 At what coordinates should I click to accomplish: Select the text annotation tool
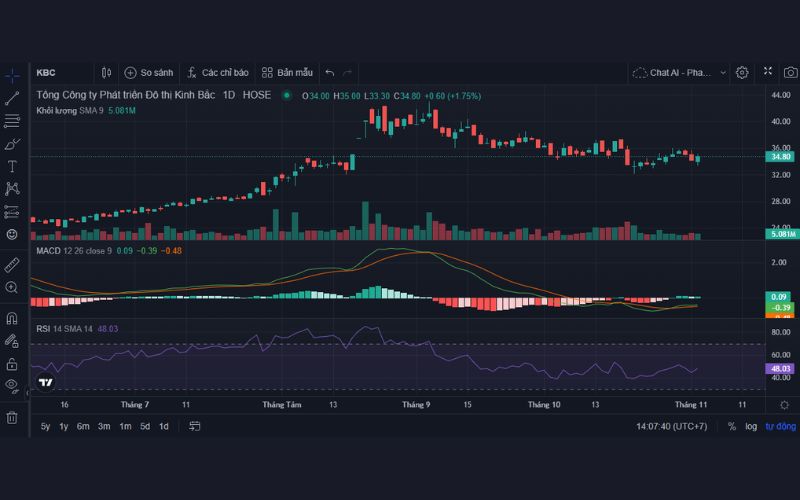[12, 166]
